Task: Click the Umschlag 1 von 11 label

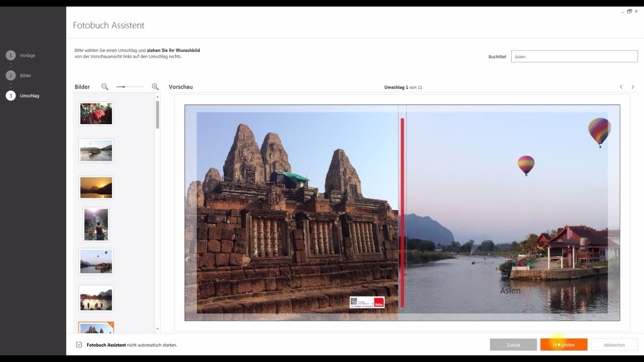Action: point(403,87)
